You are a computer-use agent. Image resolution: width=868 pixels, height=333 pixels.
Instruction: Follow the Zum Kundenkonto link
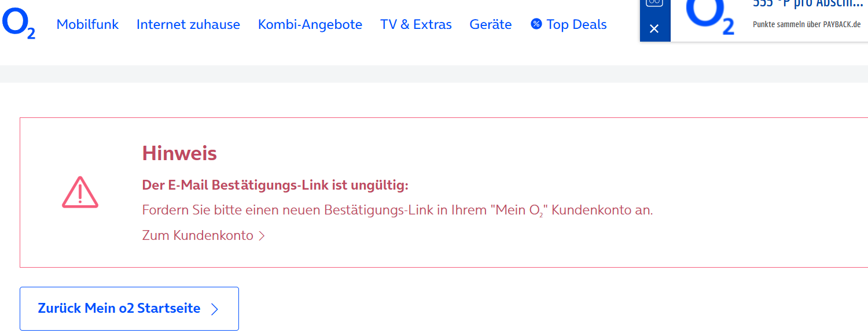click(x=198, y=235)
